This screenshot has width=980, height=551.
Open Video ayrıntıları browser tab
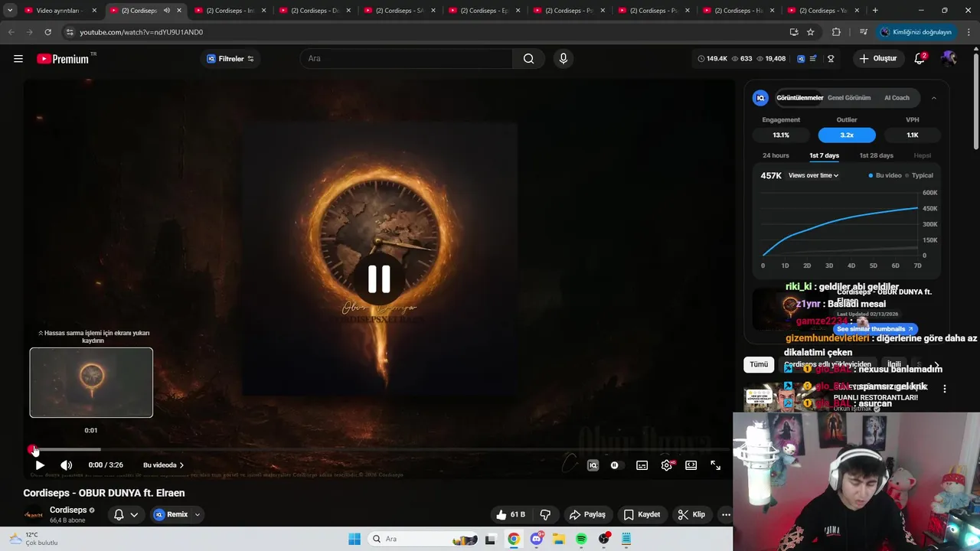click(58, 11)
